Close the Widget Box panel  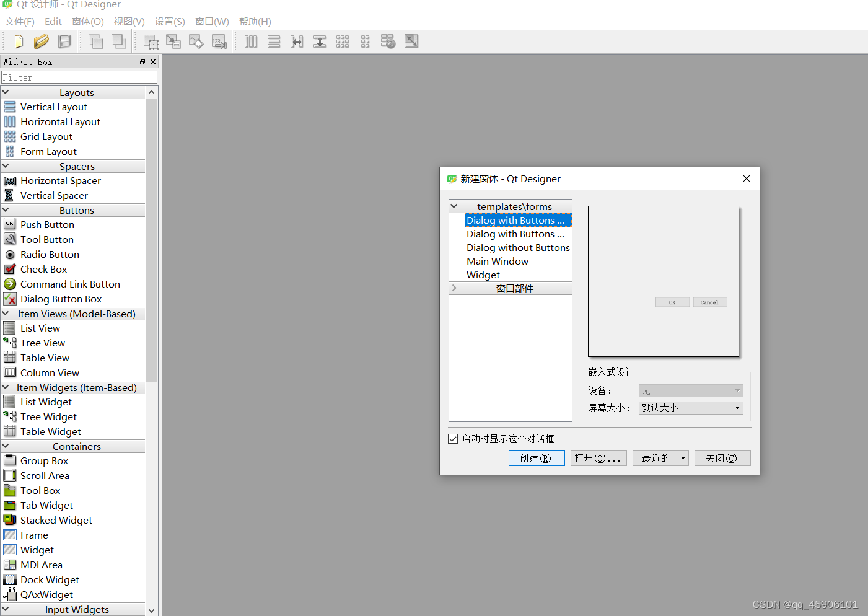[x=153, y=62]
